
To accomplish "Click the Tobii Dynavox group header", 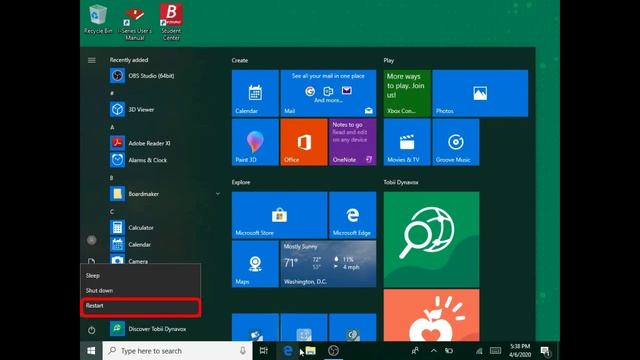I will [x=401, y=182].
